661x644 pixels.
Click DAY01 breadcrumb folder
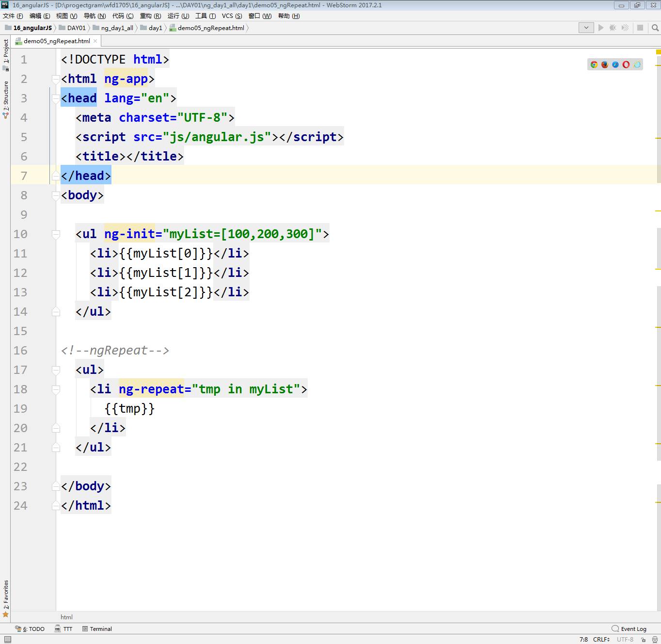click(x=72, y=28)
